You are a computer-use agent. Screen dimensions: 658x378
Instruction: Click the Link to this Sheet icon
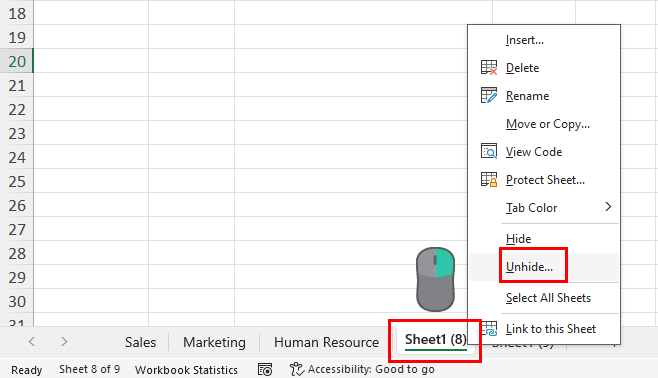point(489,328)
